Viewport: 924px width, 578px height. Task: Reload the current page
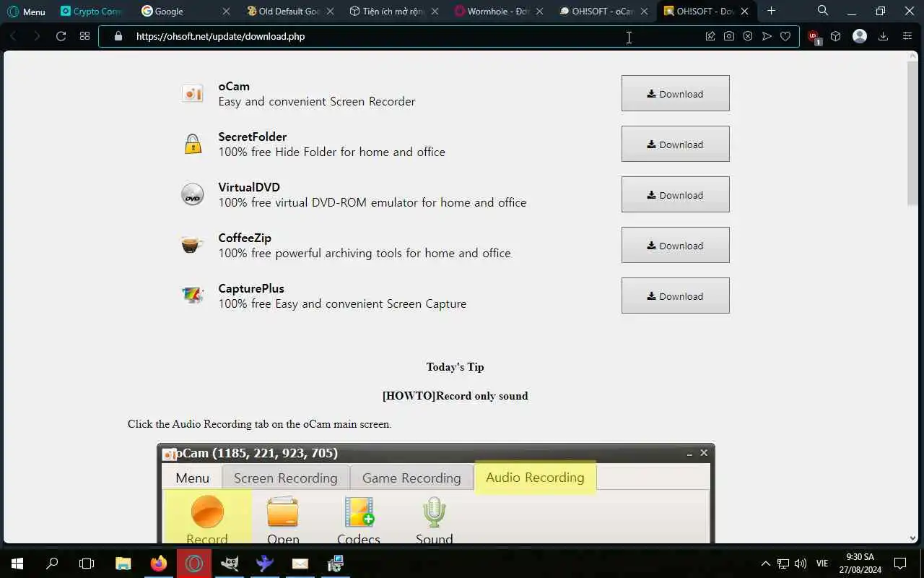pyautogui.click(x=61, y=36)
